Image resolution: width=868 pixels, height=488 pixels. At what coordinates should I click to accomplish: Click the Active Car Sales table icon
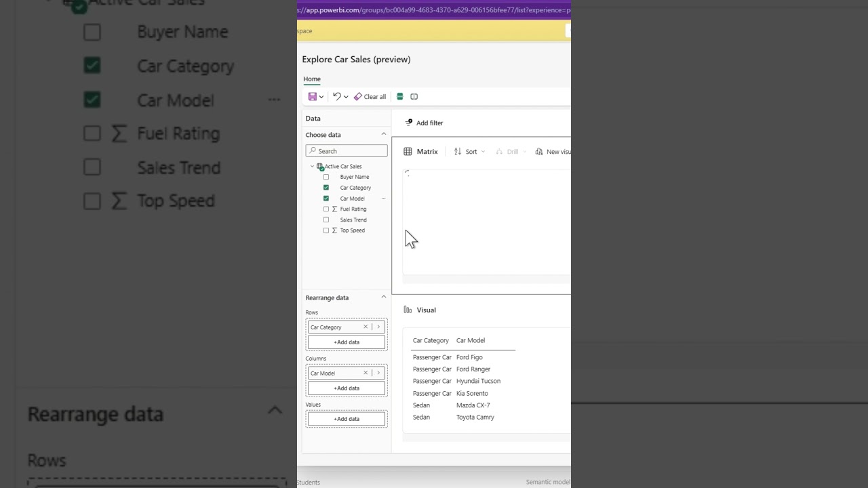pyautogui.click(x=320, y=166)
